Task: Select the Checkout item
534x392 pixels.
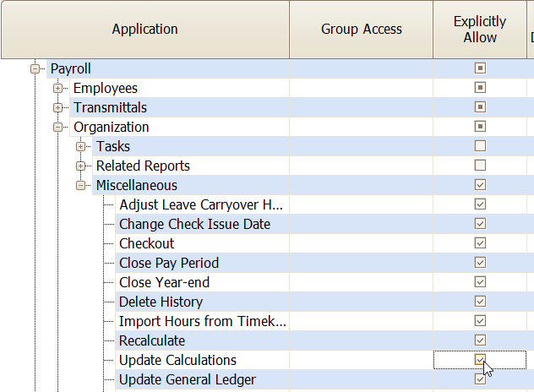Action: tap(146, 243)
